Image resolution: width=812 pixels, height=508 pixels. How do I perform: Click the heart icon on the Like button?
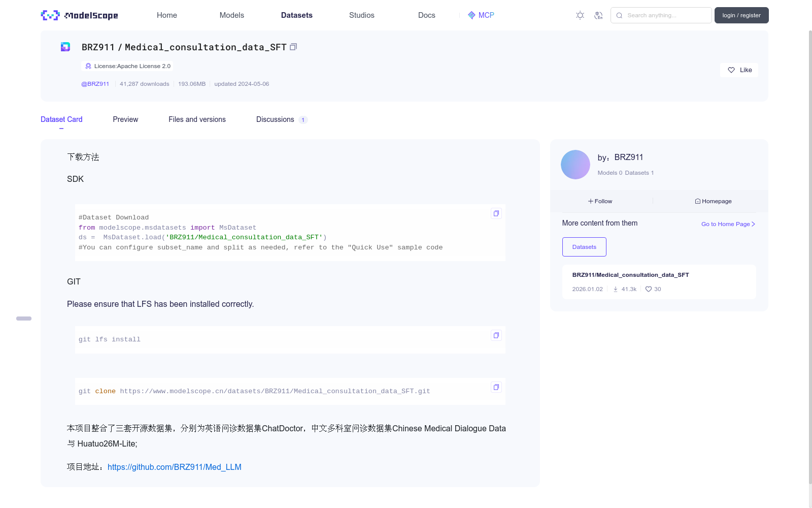point(731,70)
